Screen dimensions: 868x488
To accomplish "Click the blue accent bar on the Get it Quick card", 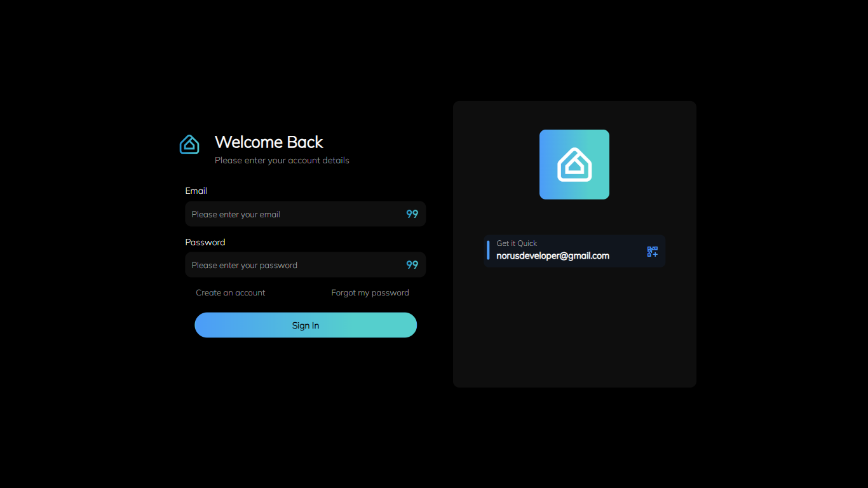I will 488,250.
